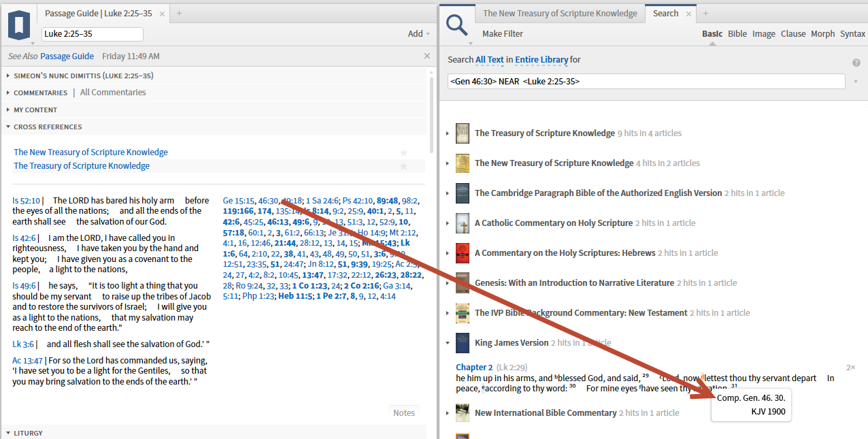Select the Search tab

(665, 14)
